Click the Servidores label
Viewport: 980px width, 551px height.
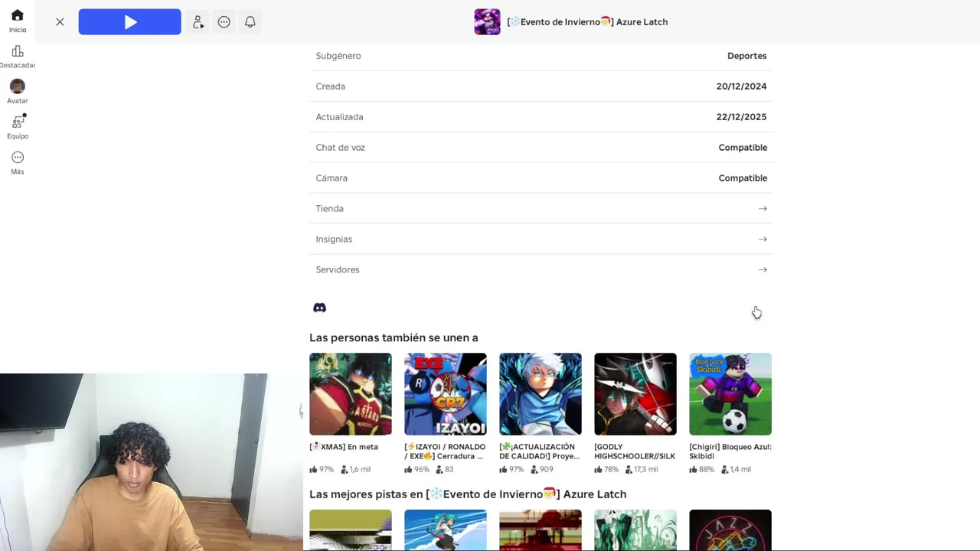click(337, 269)
